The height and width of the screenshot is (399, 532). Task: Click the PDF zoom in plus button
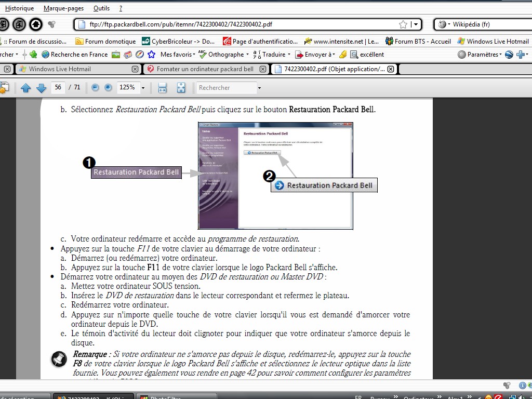tap(108, 88)
